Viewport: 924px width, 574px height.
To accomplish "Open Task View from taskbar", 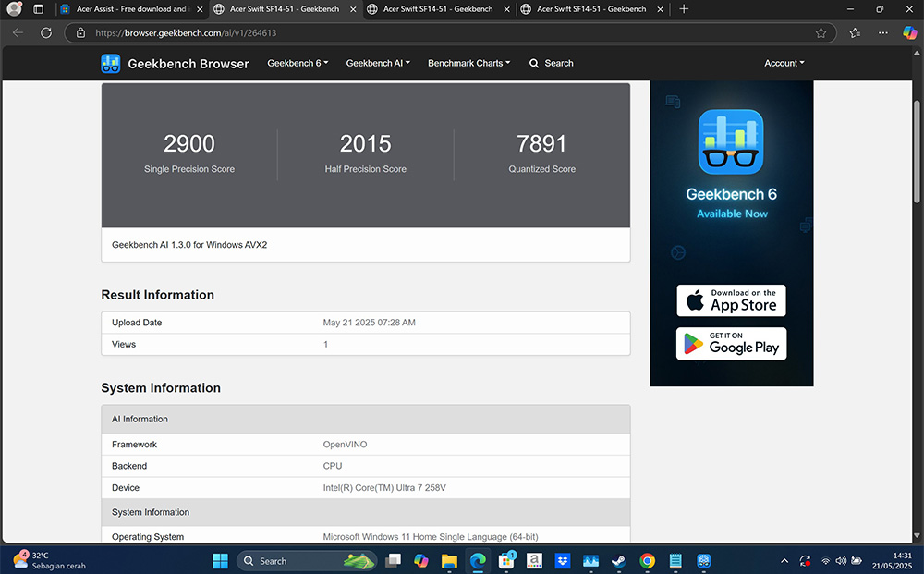I will pyautogui.click(x=393, y=561).
